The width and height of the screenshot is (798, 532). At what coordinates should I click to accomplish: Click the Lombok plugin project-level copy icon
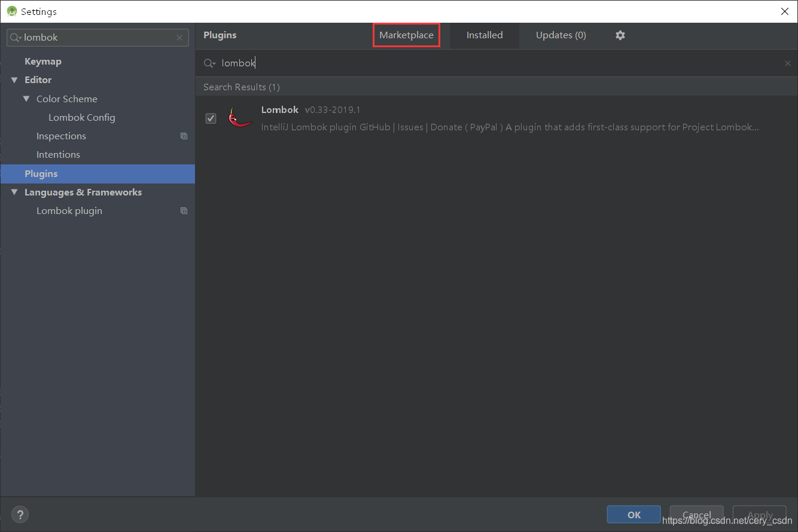point(184,211)
